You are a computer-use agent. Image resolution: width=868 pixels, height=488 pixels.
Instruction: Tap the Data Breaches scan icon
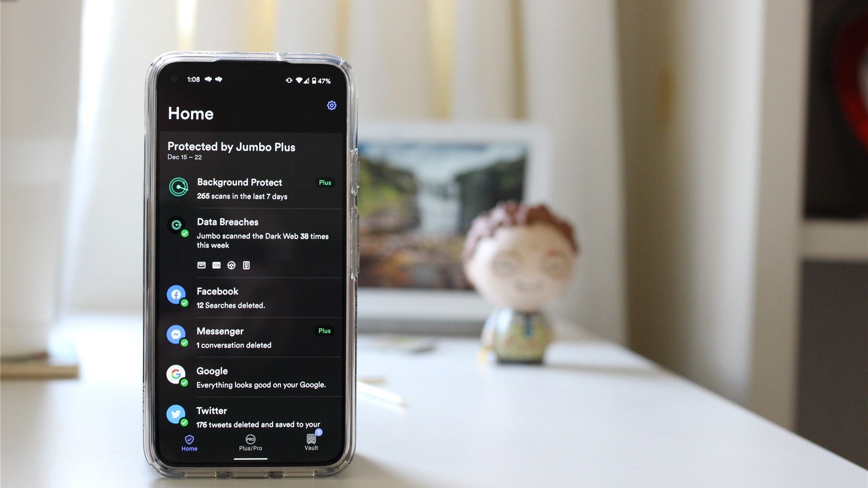[176, 224]
